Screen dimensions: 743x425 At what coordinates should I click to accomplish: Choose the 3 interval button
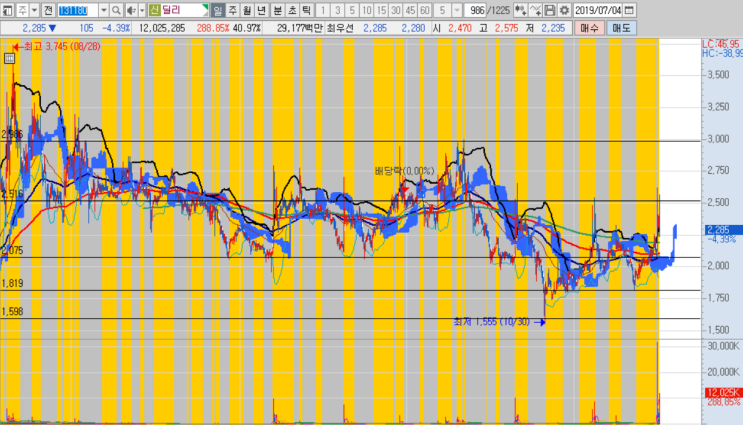(x=337, y=10)
